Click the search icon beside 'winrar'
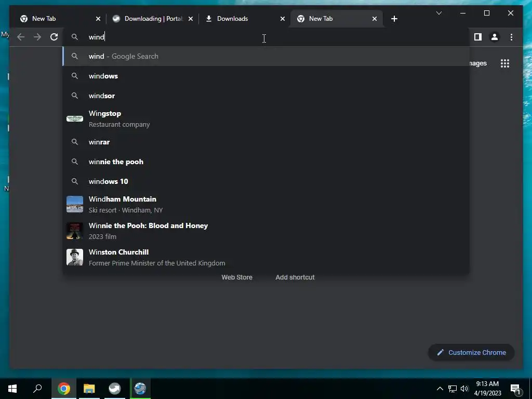The image size is (532, 399). pos(75,142)
